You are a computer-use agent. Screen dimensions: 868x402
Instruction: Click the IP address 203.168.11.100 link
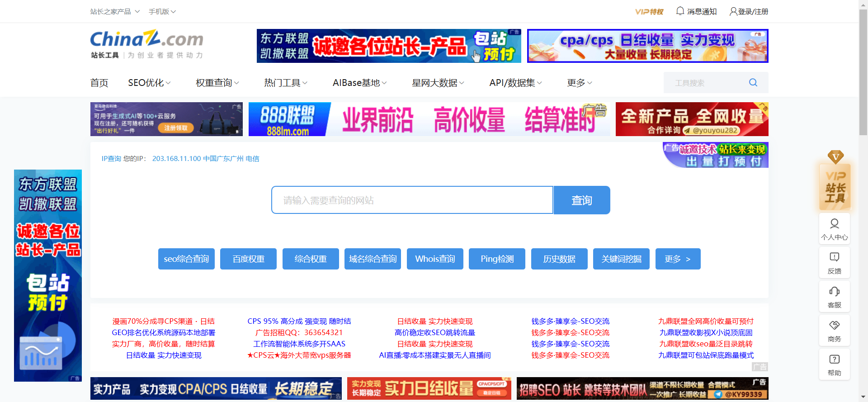click(x=176, y=159)
